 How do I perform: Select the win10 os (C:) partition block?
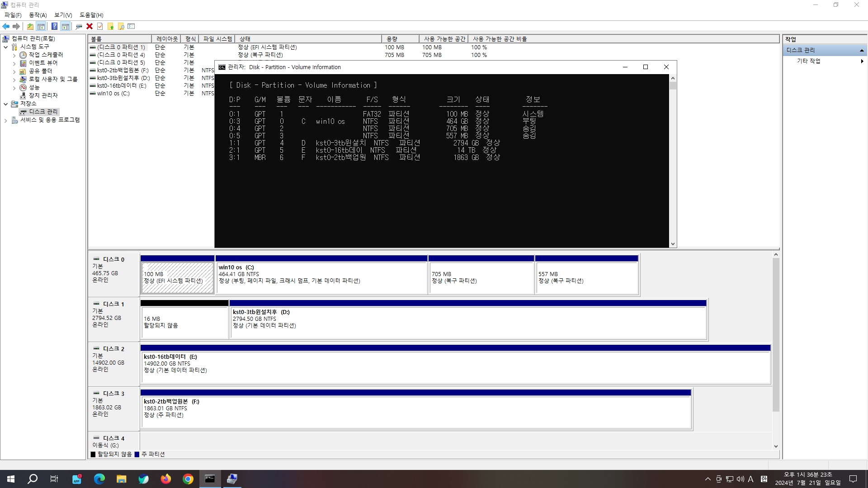click(x=321, y=275)
